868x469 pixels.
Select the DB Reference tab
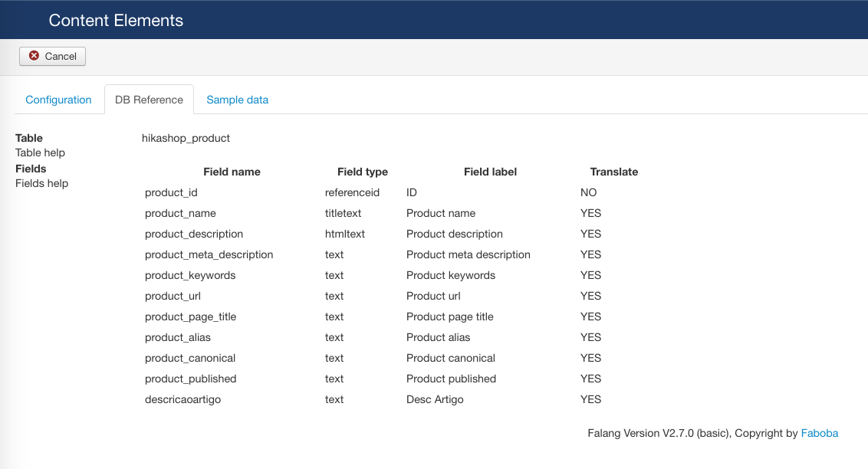pos(149,100)
